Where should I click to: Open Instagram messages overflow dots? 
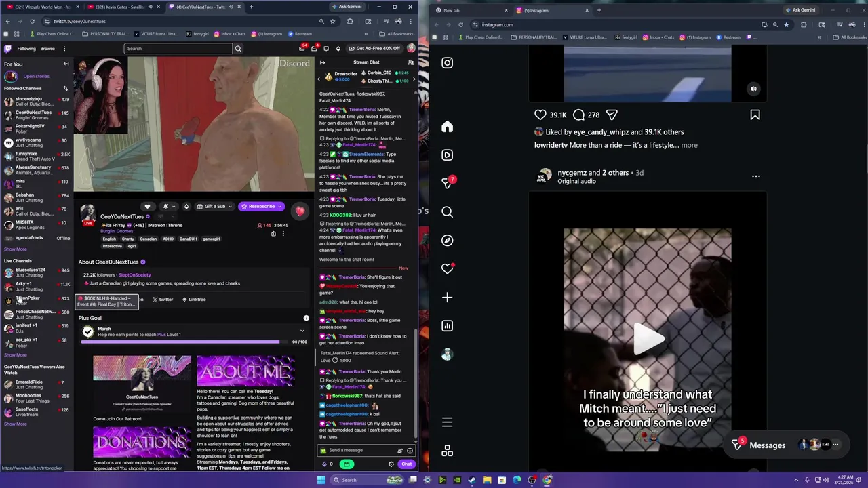[x=835, y=445]
